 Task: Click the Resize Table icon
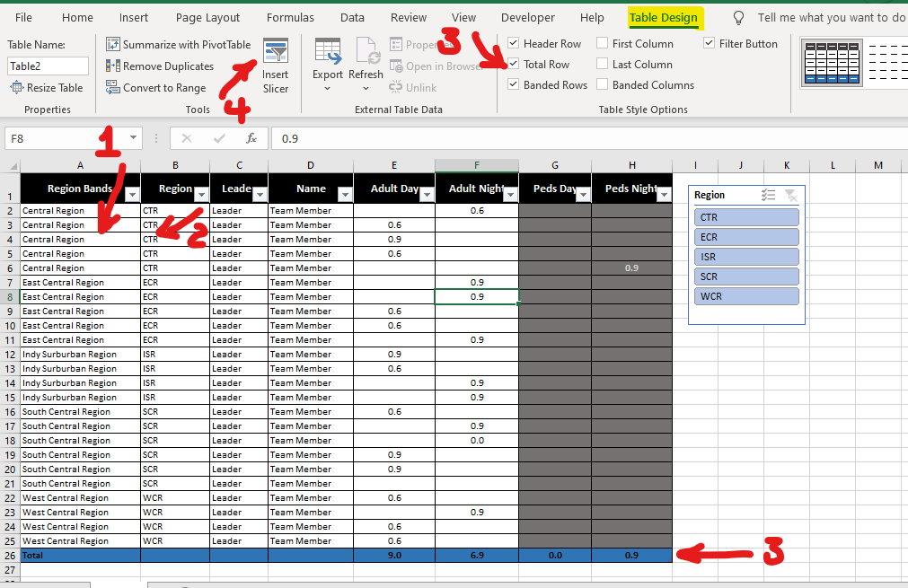(x=17, y=88)
